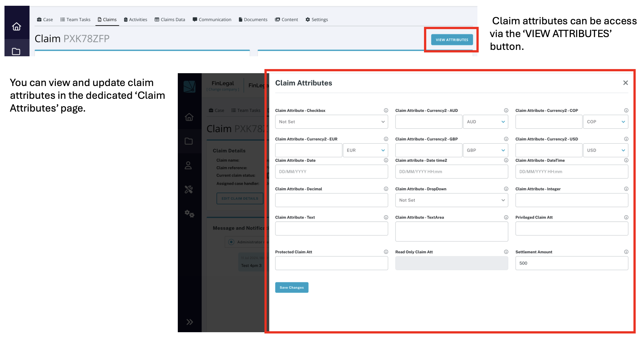
Task: Open the Claim Attribute - Checkbox dropdown
Action: coord(331,121)
